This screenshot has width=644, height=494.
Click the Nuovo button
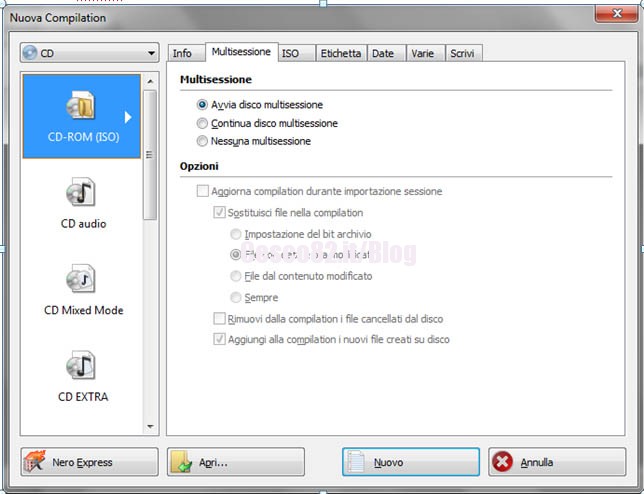[x=411, y=462]
